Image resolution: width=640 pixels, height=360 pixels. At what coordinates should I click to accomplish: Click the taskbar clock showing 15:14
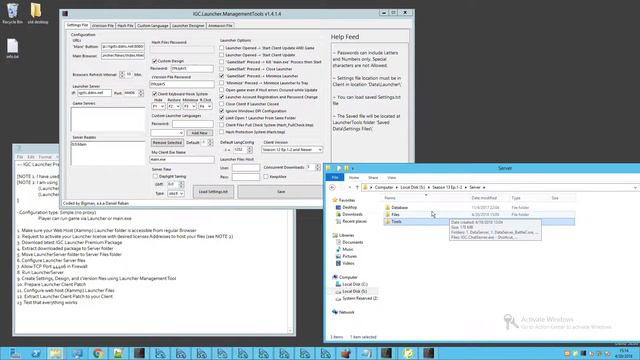(x=624, y=353)
